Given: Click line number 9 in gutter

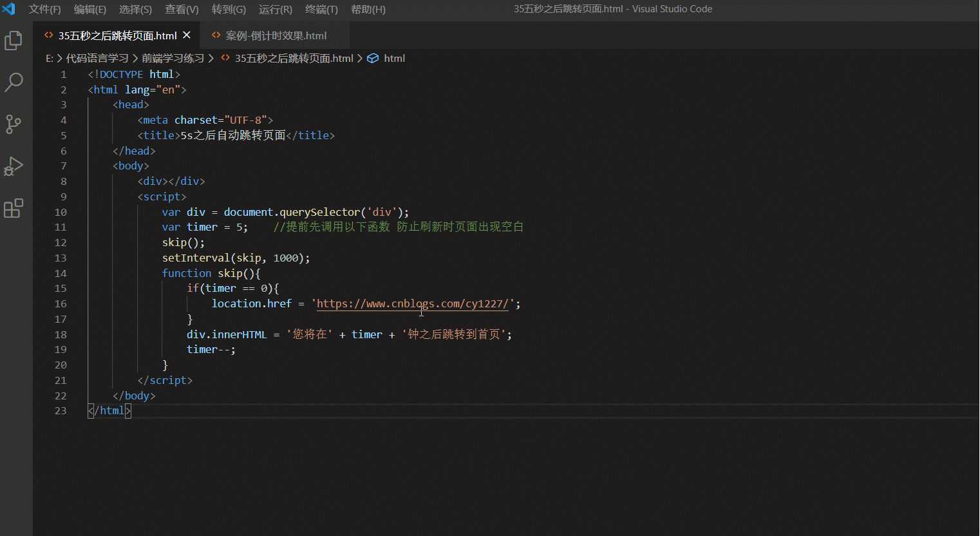Looking at the screenshot, I should pos(64,196).
